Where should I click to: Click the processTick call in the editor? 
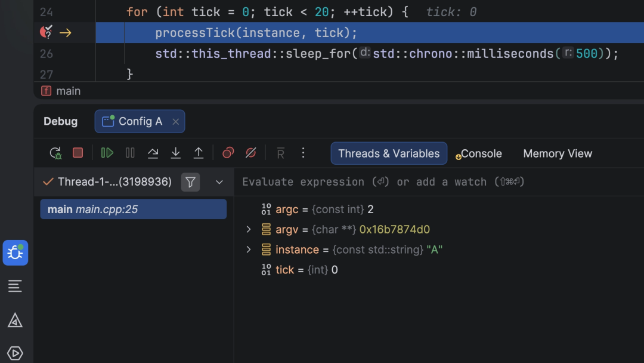point(256,32)
